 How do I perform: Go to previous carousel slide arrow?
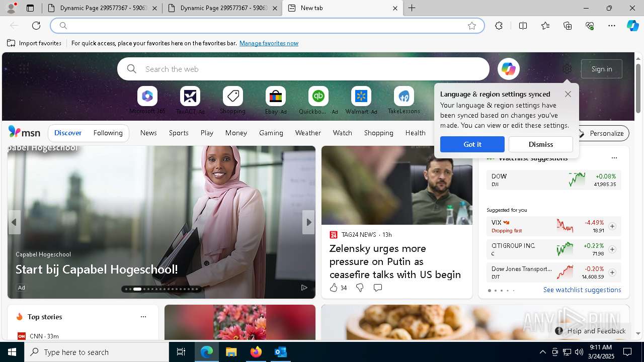14,222
